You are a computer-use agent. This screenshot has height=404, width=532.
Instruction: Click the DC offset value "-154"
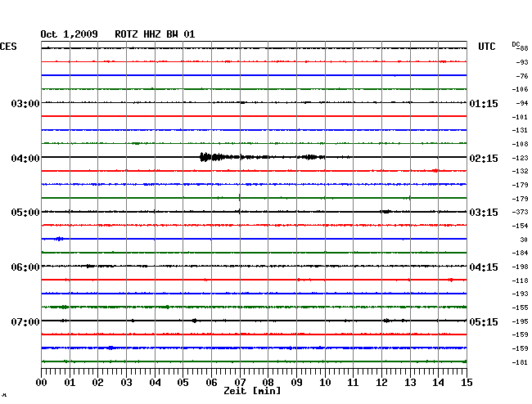[x=520, y=226]
